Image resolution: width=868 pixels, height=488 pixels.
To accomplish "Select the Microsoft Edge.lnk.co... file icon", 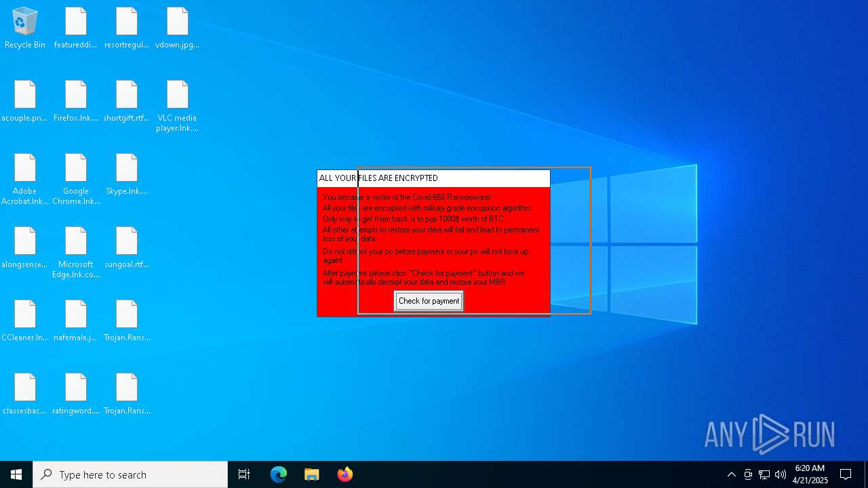I will click(x=76, y=252).
